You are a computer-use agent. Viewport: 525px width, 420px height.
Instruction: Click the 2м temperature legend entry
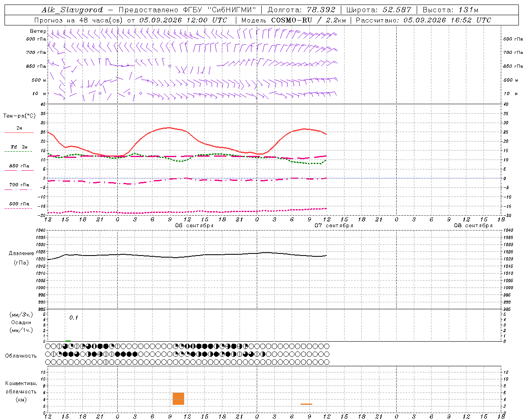[x=19, y=128]
